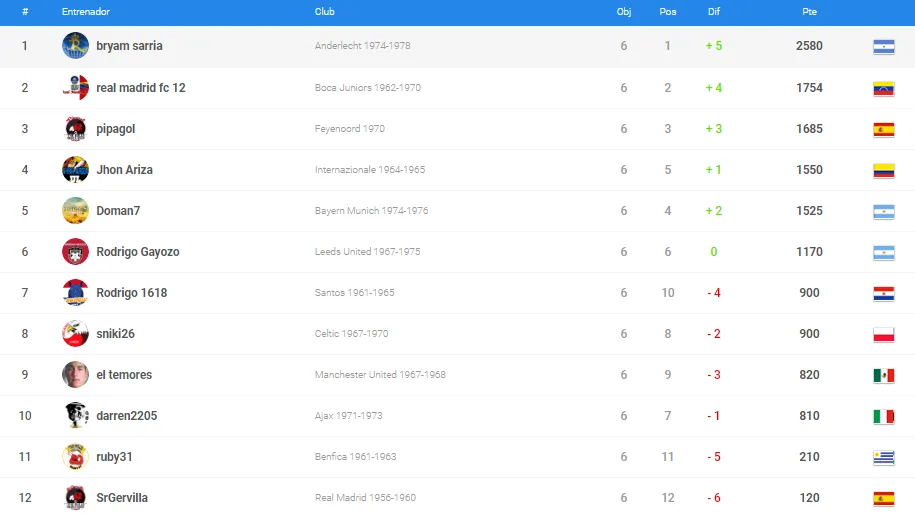Open pipagol trainer name link
Screen dimensions: 915x517
[x=116, y=129]
